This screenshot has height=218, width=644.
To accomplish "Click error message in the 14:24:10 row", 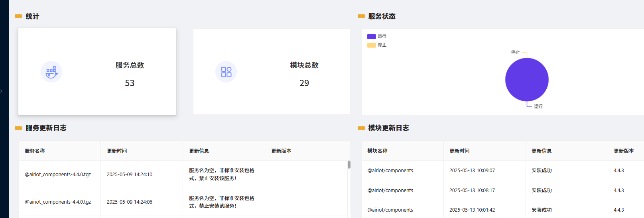I will tap(222, 174).
